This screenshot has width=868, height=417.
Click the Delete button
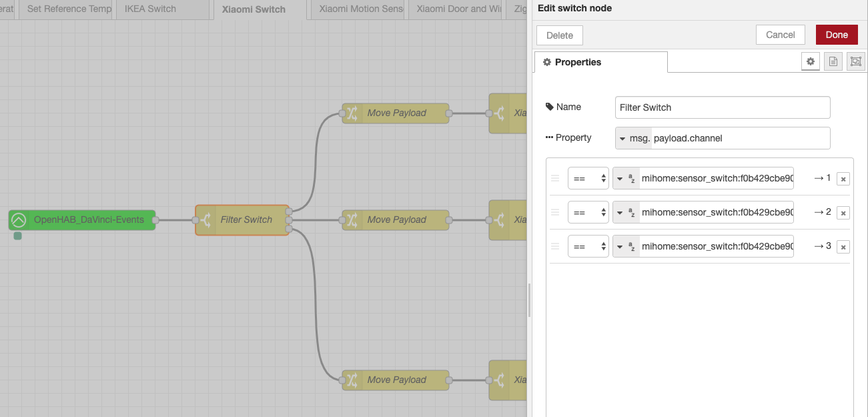coord(559,35)
